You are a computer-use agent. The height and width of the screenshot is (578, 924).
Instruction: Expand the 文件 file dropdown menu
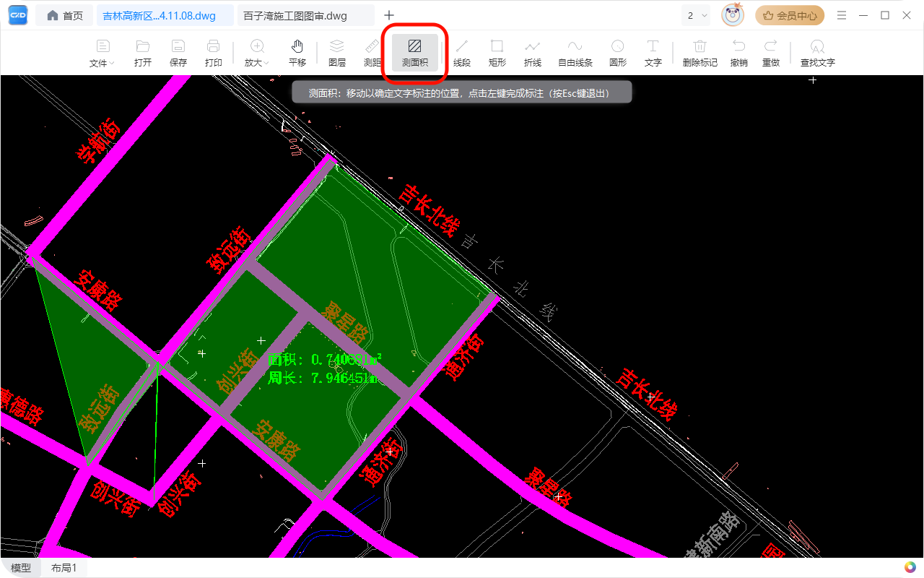(103, 53)
